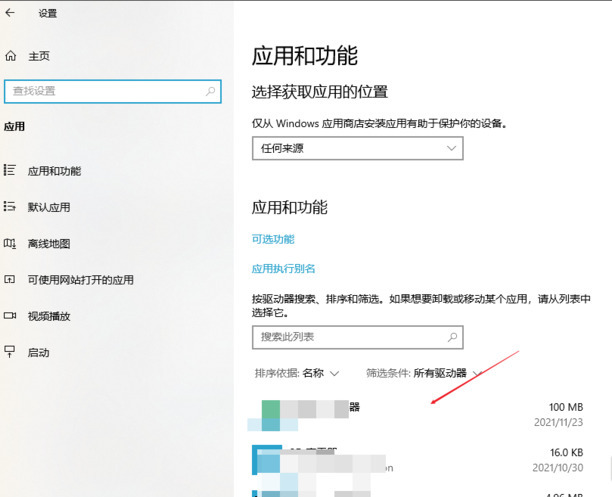Click the search icon in 搜索此列表 box
The image size is (612, 497).
point(452,337)
